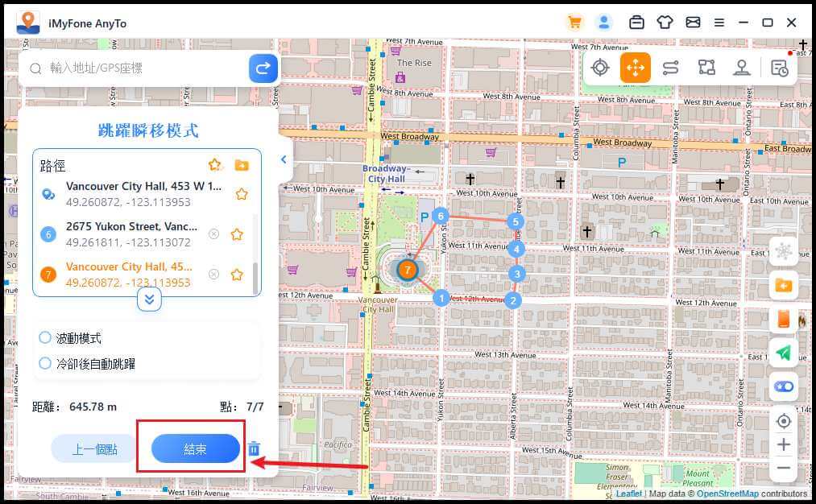
Task: Select the teleport mode crosshair icon
Action: click(x=600, y=68)
